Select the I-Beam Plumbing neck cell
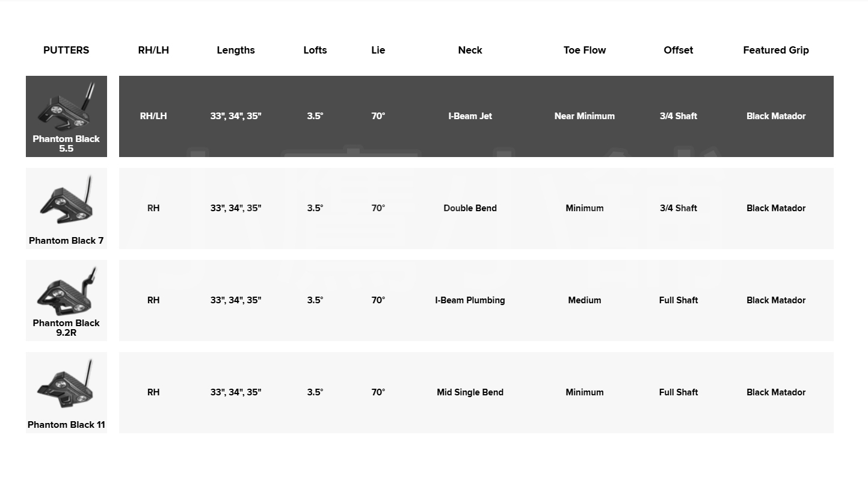The width and height of the screenshot is (868, 488). tap(470, 300)
